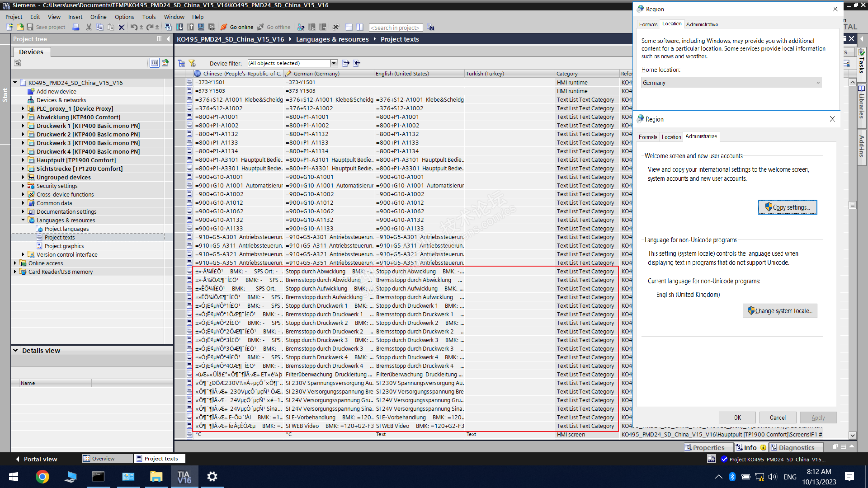Image resolution: width=868 pixels, height=488 pixels.
Task: Open the Device filter dropdown
Action: [x=334, y=63]
